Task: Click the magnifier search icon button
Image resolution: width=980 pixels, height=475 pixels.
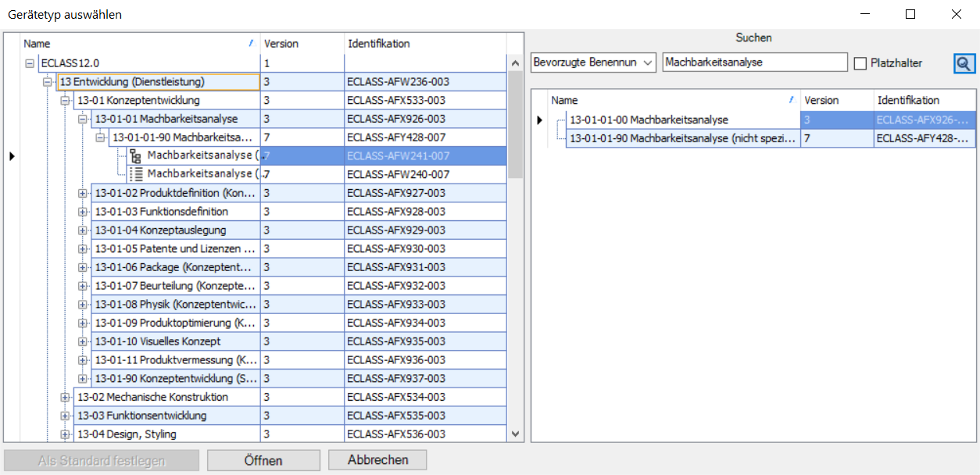Action: coord(964,63)
